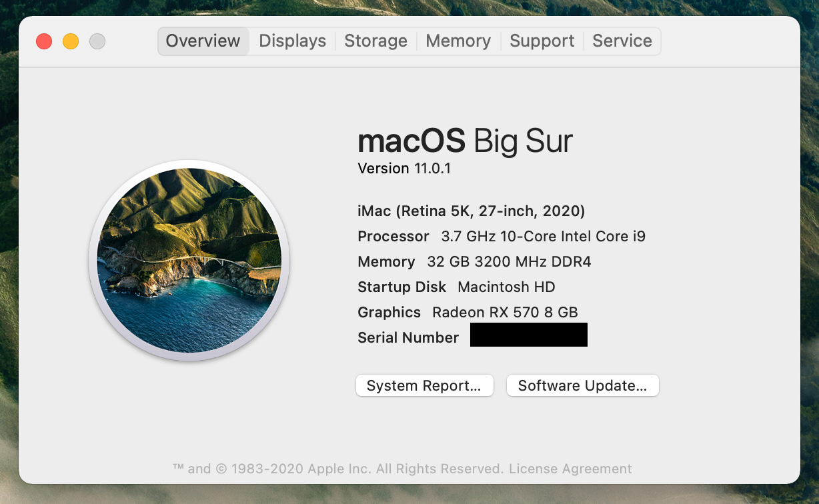Open the Storage tab
Image resolution: width=819 pixels, height=504 pixels.
(x=375, y=41)
